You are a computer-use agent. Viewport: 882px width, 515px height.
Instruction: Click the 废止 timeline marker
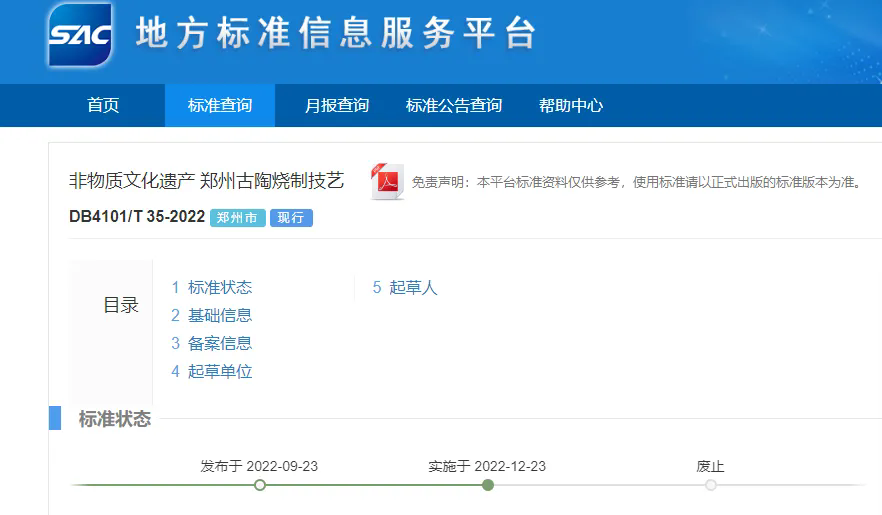click(711, 485)
